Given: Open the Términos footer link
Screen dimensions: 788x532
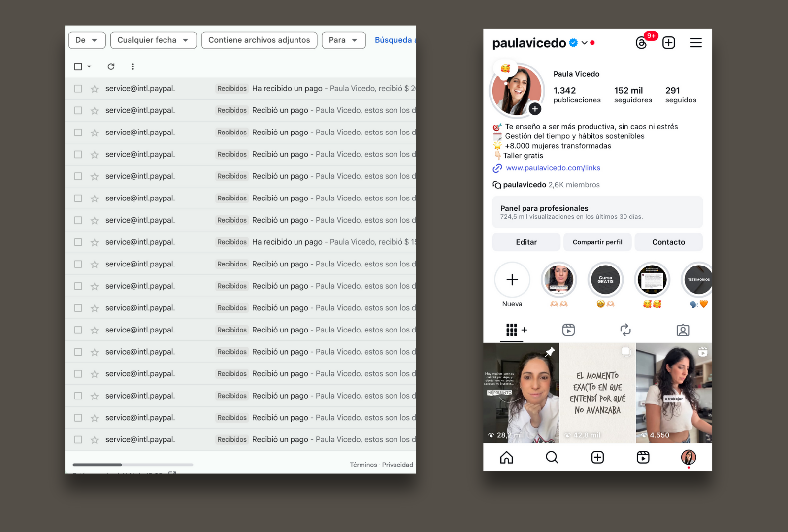Looking at the screenshot, I should (x=363, y=465).
